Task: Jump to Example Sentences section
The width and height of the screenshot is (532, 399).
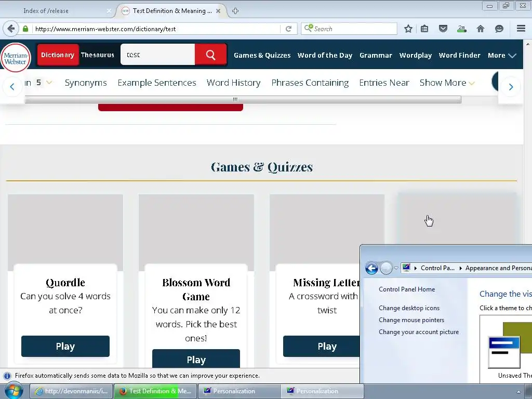Action: [x=157, y=83]
